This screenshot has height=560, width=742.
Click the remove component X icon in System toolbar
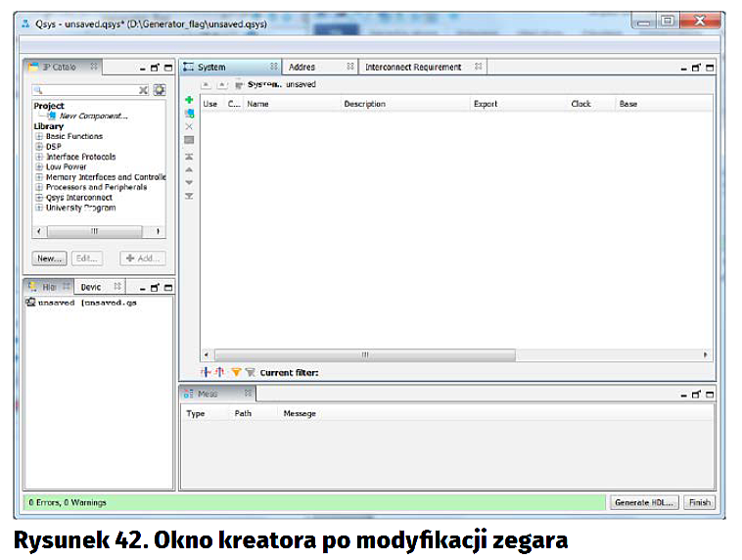[189, 127]
